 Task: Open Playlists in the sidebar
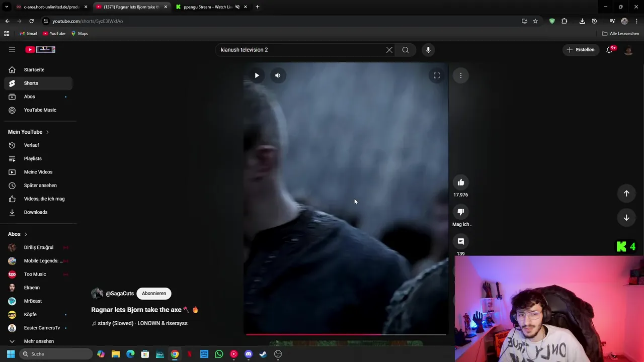coord(38,158)
